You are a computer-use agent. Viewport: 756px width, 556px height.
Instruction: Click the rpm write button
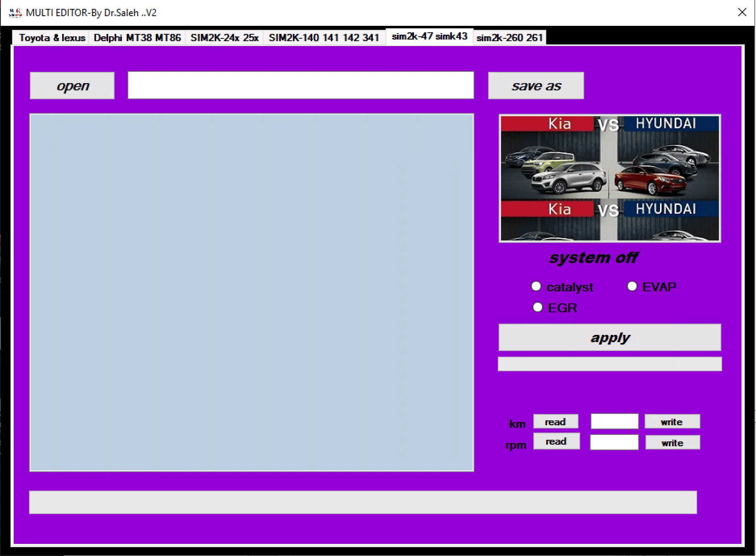point(672,443)
